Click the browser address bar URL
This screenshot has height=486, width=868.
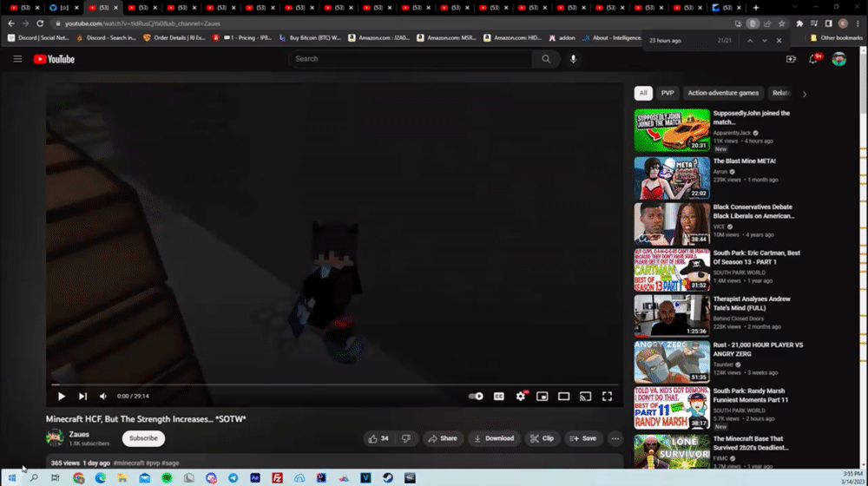pos(142,23)
